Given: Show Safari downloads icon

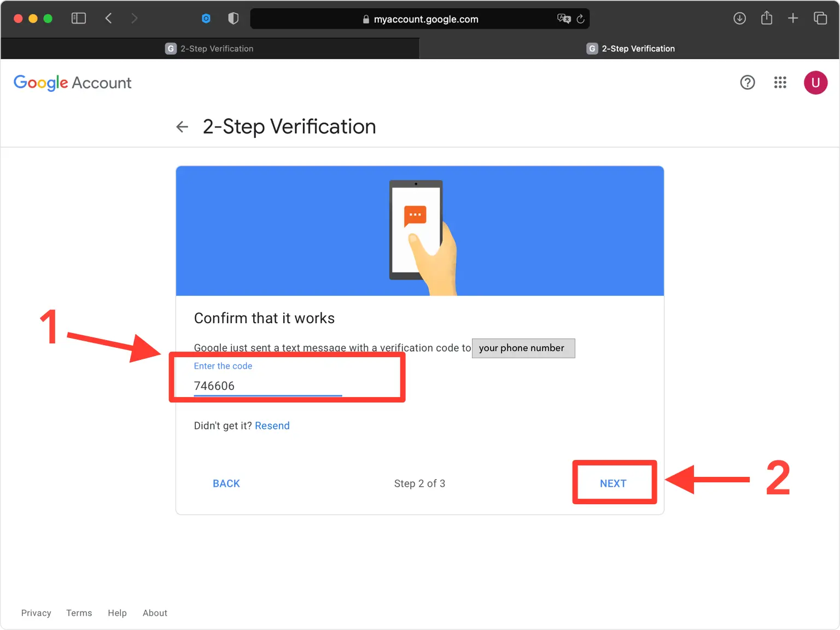Looking at the screenshot, I should (739, 19).
